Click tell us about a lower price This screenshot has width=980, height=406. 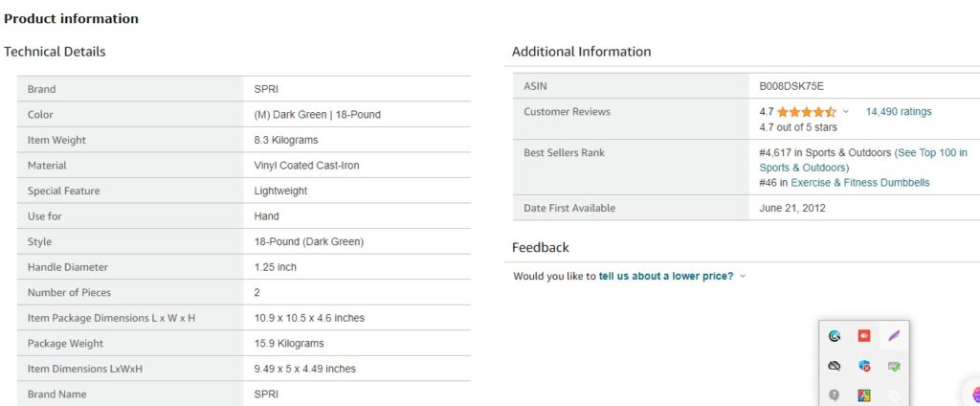(x=666, y=276)
